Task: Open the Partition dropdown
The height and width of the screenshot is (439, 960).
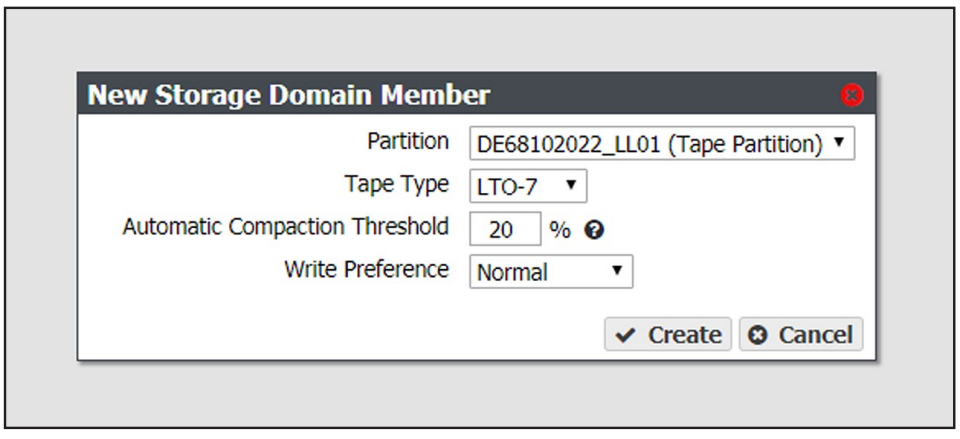Action: (662, 143)
